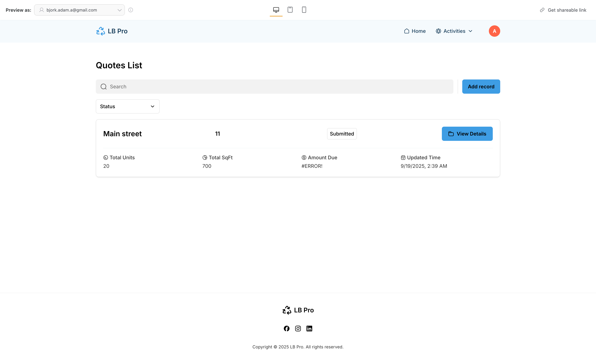Image resolution: width=596 pixels, height=364 pixels.
Task: Click View Details for Main street
Action: [467, 134]
